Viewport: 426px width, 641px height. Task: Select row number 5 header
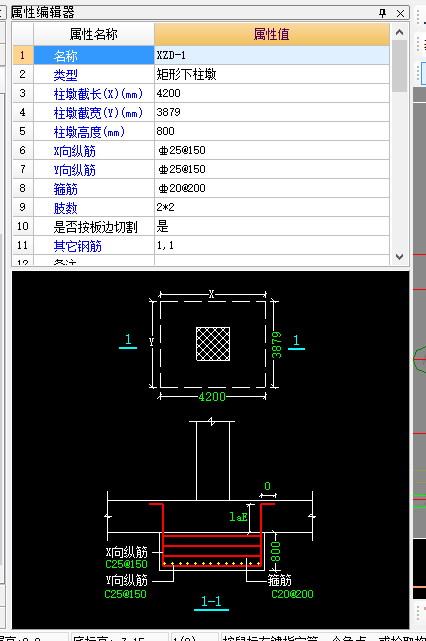pos(23,132)
